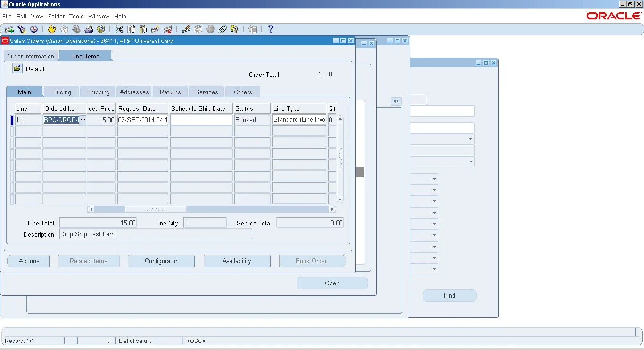Screen dimensions: 644x350
Task: Click Find button in rightmost window
Action: (x=450, y=295)
